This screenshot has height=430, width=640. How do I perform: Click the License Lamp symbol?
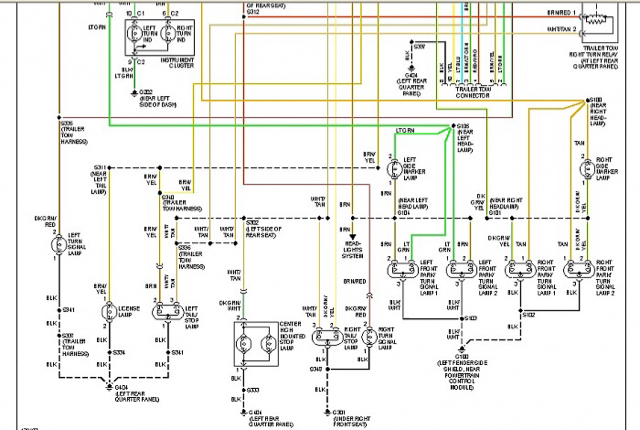[109, 313]
